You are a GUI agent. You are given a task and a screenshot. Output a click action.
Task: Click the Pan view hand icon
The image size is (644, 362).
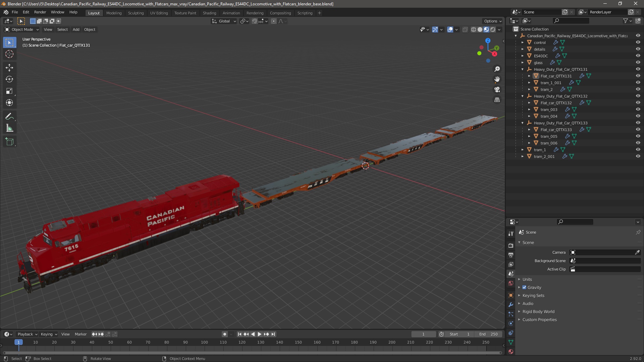point(497,79)
